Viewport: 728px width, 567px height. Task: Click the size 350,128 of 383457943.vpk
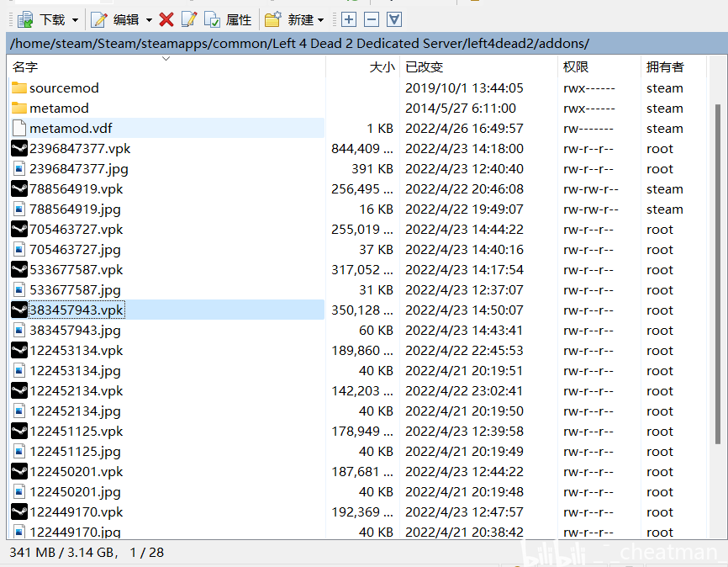[362, 310]
